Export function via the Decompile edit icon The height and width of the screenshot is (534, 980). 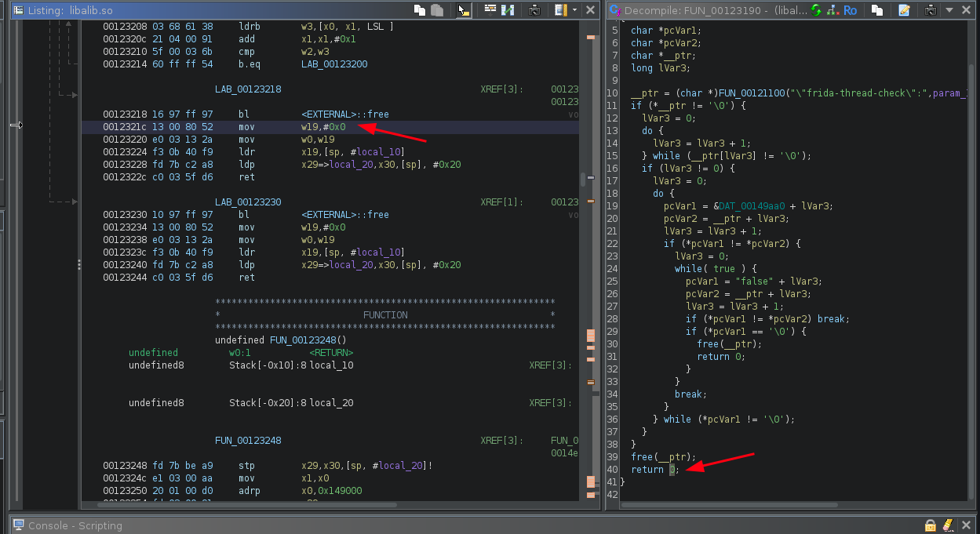904,10
